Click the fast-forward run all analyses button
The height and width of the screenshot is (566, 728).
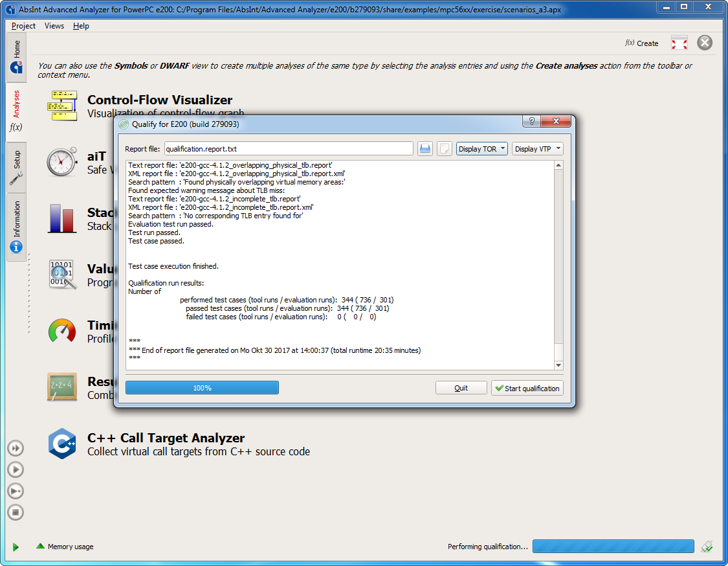click(x=16, y=448)
